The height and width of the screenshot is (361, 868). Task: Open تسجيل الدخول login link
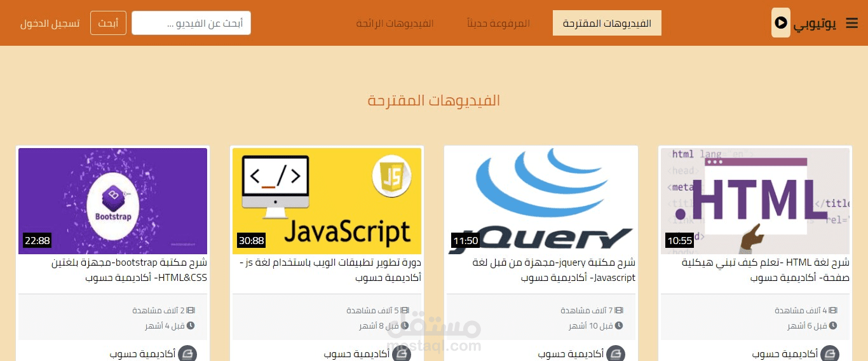(50, 24)
